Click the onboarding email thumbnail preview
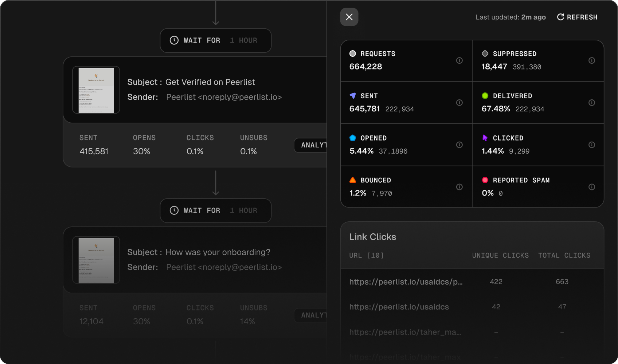The width and height of the screenshot is (618, 364). click(x=96, y=260)
